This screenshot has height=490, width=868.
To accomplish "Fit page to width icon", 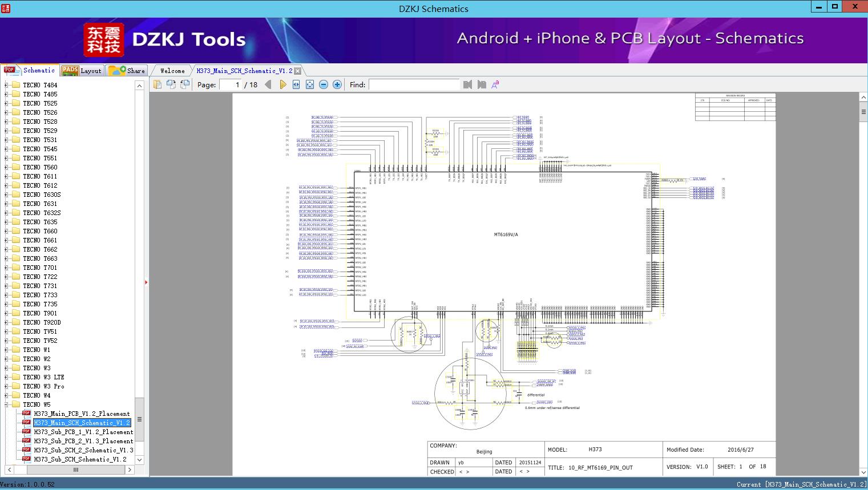I will point(296,84).
